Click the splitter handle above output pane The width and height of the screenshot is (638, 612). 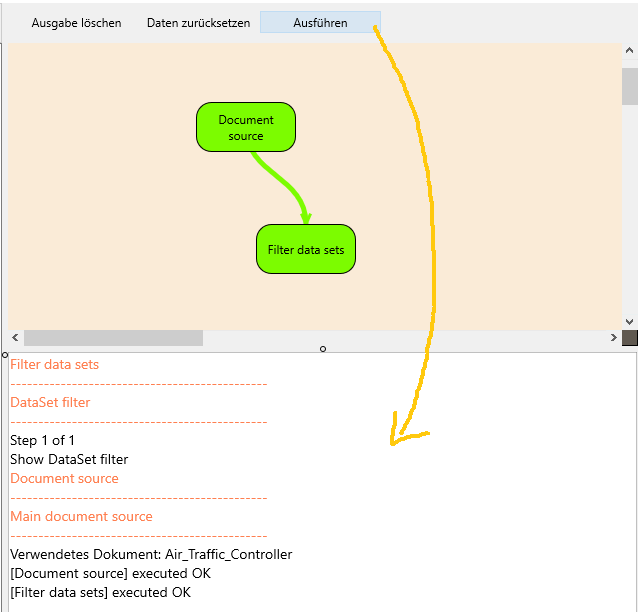(323, 349)
